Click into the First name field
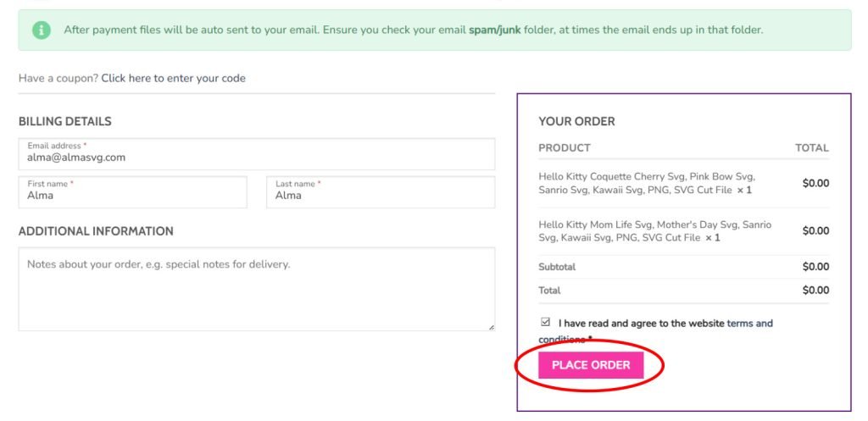The height and width of the screenshot is (421, 868). tap(132, 196)
